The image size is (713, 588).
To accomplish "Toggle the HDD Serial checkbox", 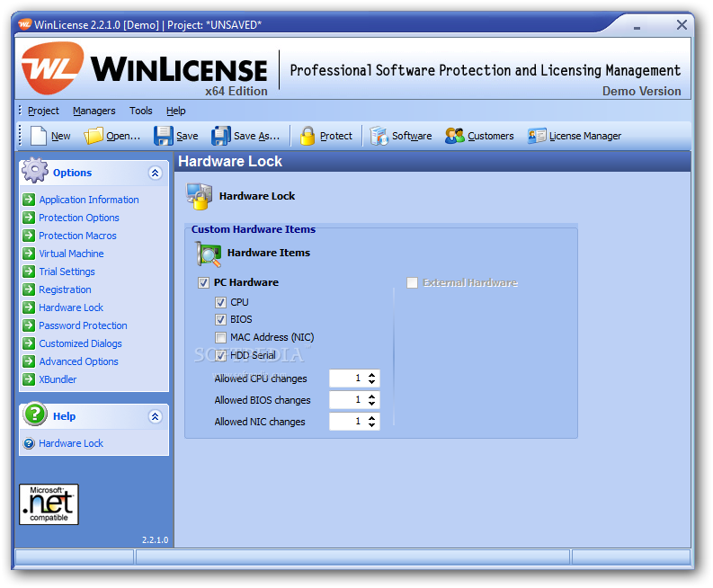I will 220,355.
